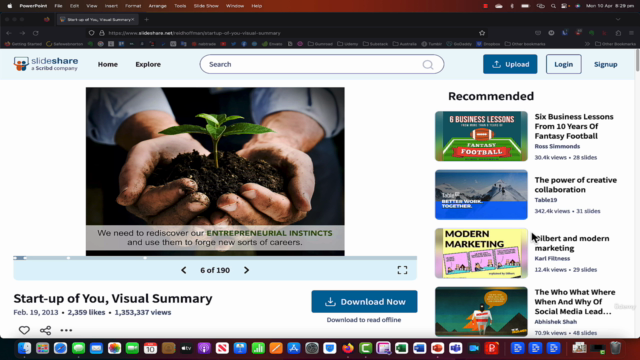Open the Format menu

click(x=133, y=6)
